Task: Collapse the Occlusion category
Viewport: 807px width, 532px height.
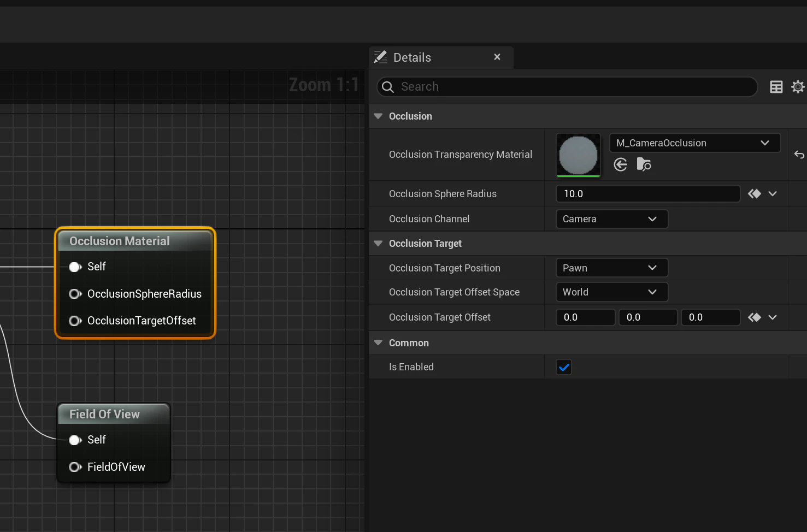Action: click(x=378, y=116)
